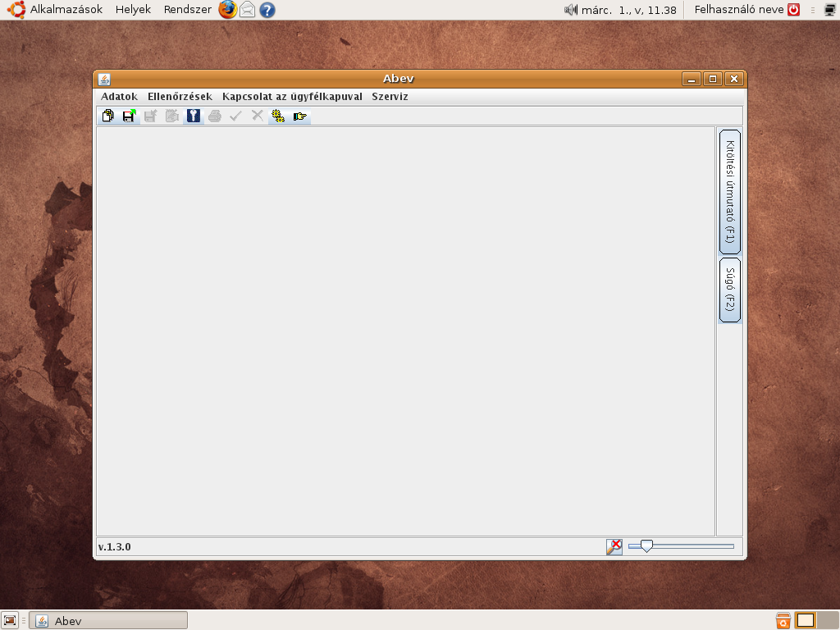Open the Helyek panel menu
Screen dimensions: 840x630
133,10
